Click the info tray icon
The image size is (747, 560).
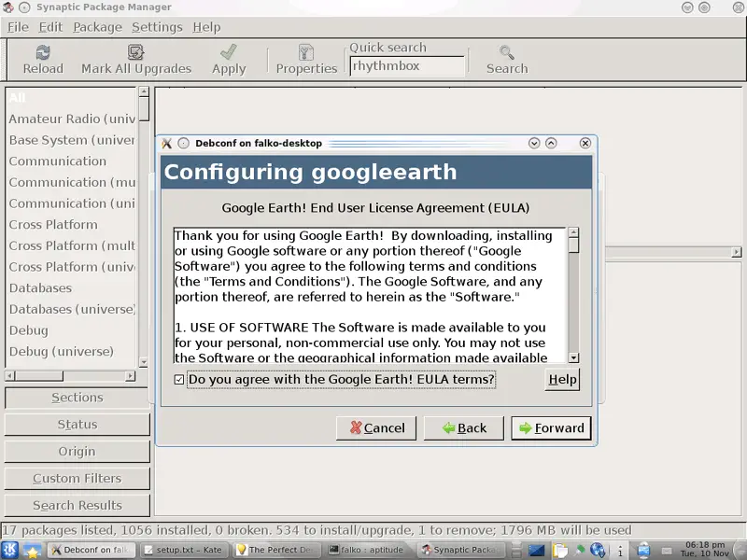[620, 551]
